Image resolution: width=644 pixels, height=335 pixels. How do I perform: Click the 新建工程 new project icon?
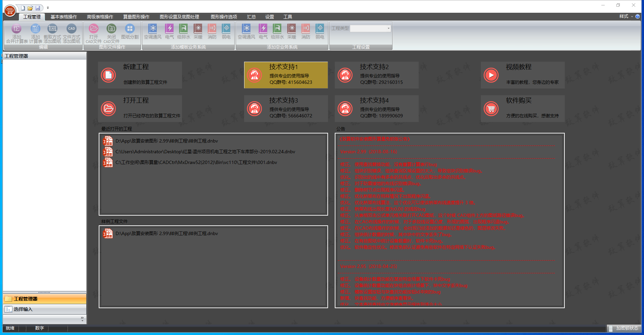(x=108, y=75)
